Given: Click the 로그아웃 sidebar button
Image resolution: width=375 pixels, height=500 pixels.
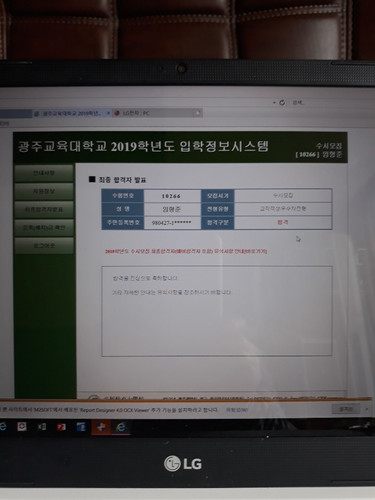Looking at the screenshot, I should click(x=44, y=246).
